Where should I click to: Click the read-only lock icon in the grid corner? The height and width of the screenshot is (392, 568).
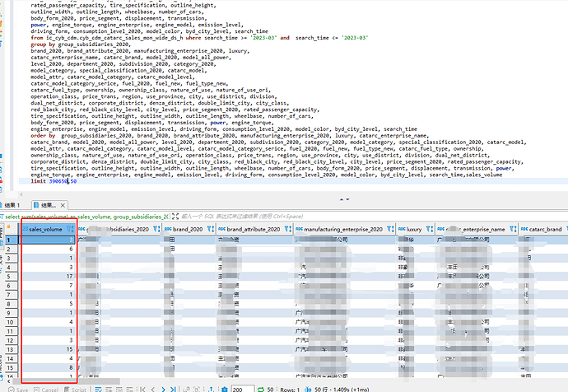click(x=9, y=227)
